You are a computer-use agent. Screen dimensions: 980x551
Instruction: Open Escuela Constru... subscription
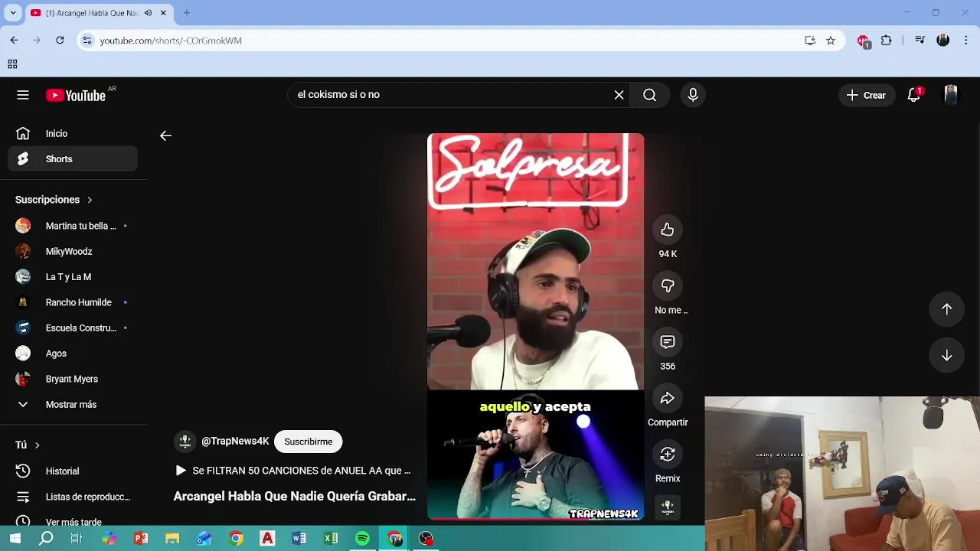73,328
